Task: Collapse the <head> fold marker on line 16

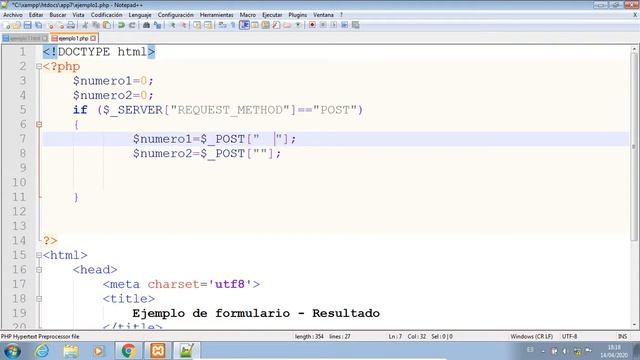Action: [x=39, y=270]
